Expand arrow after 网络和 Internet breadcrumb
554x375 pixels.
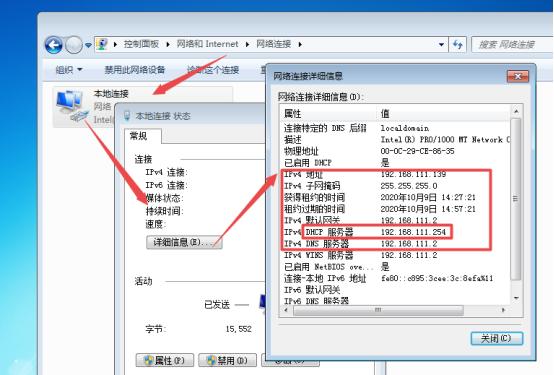point(247,45)
